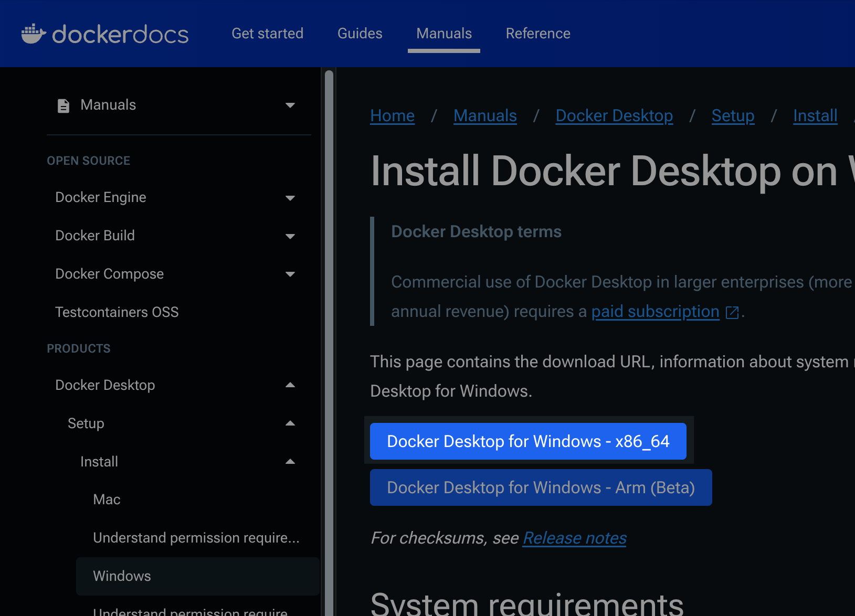Download Docker Desktop for Windows x86_64
Viewport: 855px width, 616px height.
pyautogui.click(x=528, y=441)
